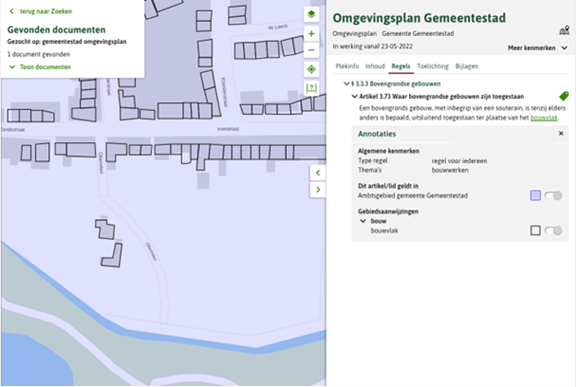The height and width of the screenshot is (387, 576).
Task: Expand Meer kenmerken dropdown
Action: tap(537, 48)
